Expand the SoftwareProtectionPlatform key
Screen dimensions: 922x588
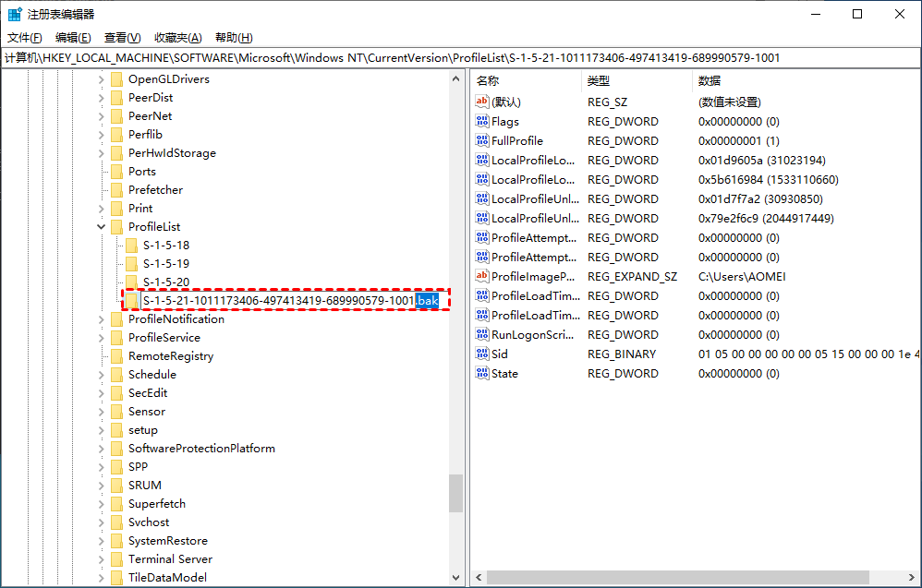coord(101,449)
